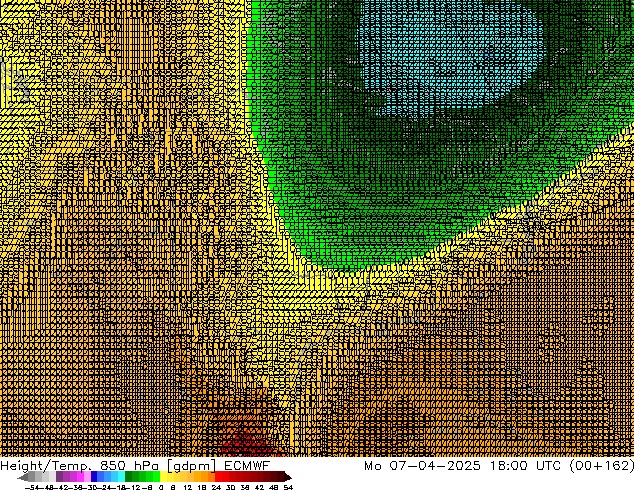Pick the bright red legend swatch at 24
Image resolution: width=634 pixels, height=490 pixels.
click(x=218, y=477)
